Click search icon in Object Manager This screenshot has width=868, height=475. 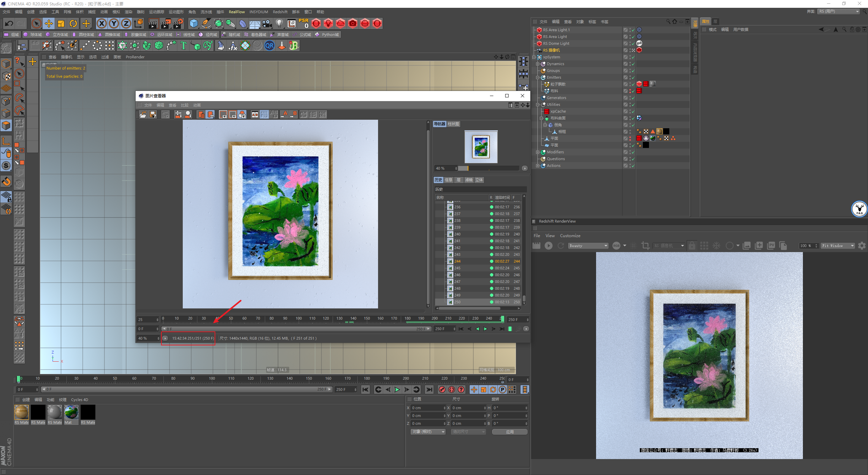click(x=668, y=21)
